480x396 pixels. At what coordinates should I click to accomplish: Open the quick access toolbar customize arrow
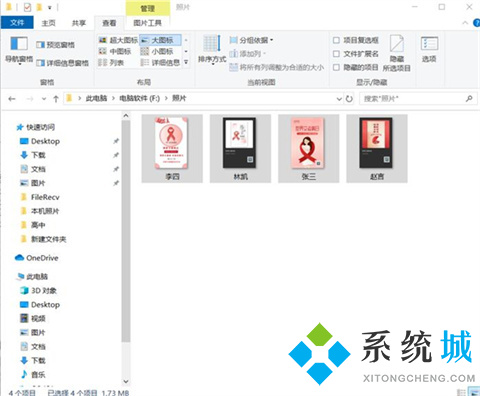(x=49, y=7)
